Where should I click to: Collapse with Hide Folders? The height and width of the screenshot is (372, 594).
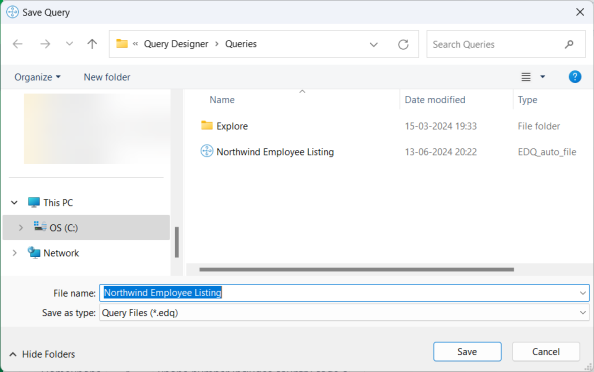(42, 354)
